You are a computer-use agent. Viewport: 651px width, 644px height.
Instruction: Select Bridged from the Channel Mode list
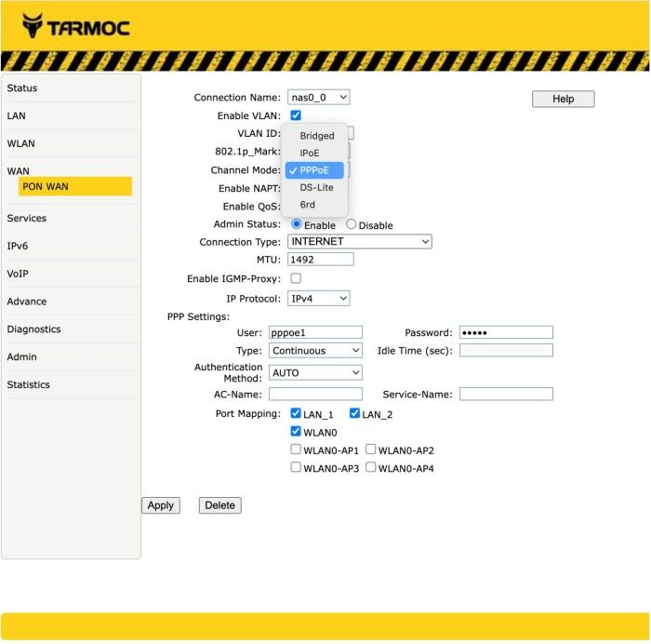[316, 136]
